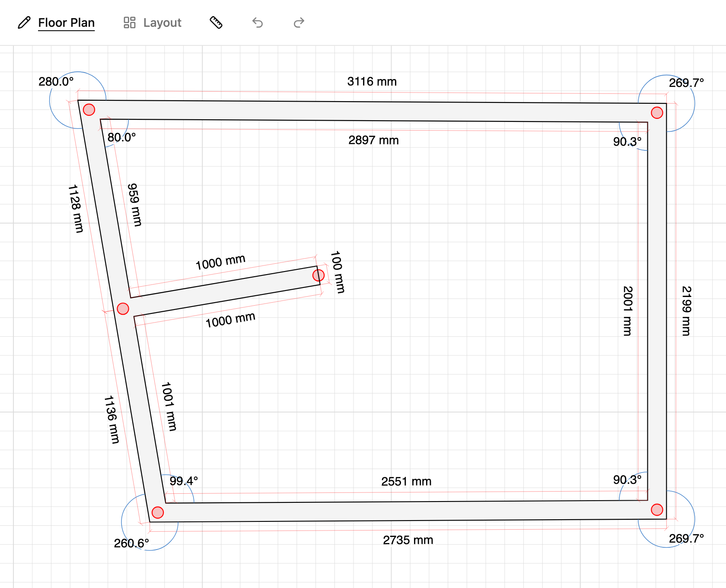Viewport: 726px width, 588px height.
Task: Select the top-left wall corner node
Action: (89, 110)
